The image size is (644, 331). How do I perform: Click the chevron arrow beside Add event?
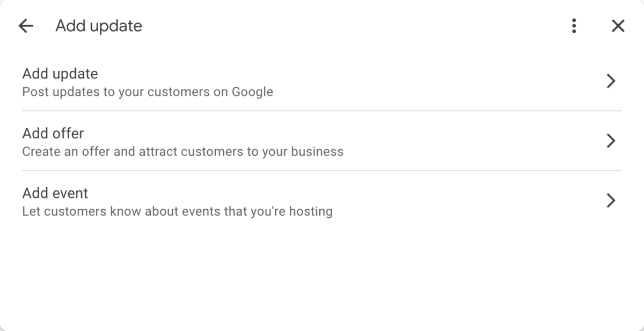click(610, 201)
